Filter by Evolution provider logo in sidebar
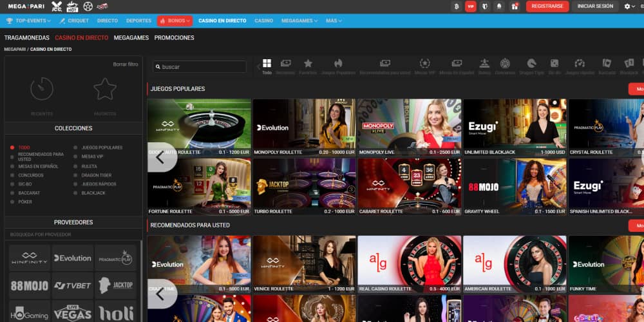This screenshot has width=644, height=322. pyautogui.click(x=73, y=258)
